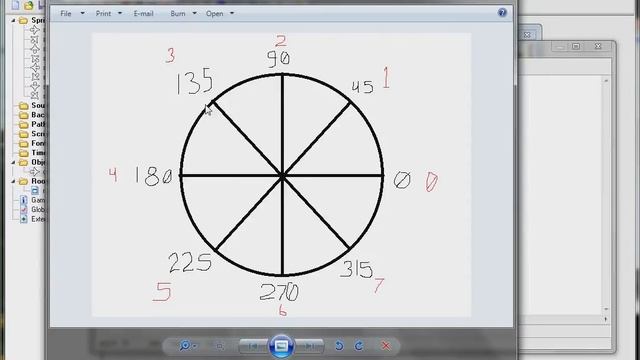Select the Rooms folder icon
This screenshot has width=640, height=360.
[23, 181]
